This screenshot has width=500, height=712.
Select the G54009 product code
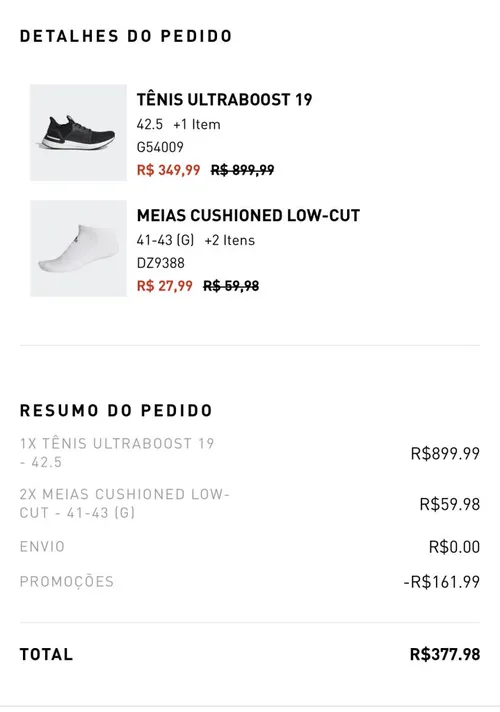coord(160,147)
